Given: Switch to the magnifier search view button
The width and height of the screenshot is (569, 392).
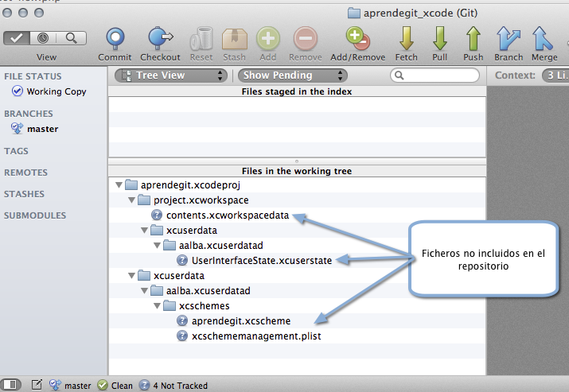Looking at the screenshot, I should [x=72, y=38].
